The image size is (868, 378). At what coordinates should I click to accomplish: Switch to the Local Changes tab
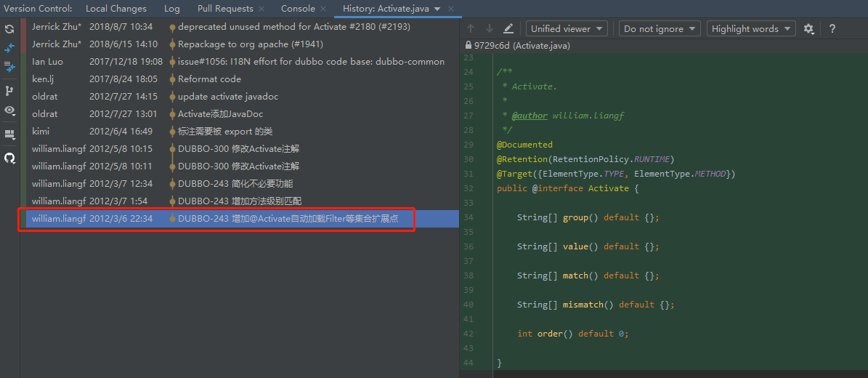coord(116,9)
